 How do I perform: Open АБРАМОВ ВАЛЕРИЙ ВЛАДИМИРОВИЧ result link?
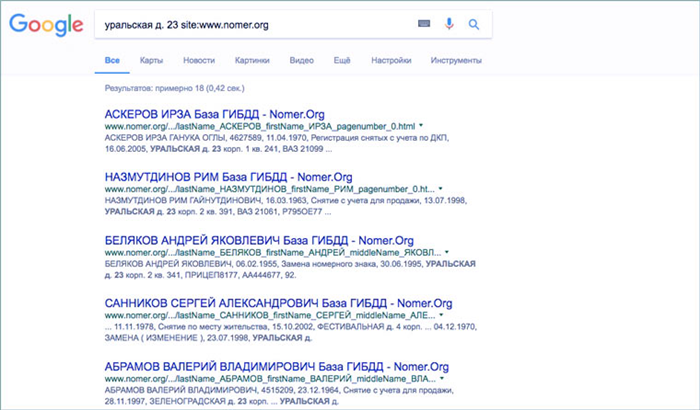pos(277,367)
